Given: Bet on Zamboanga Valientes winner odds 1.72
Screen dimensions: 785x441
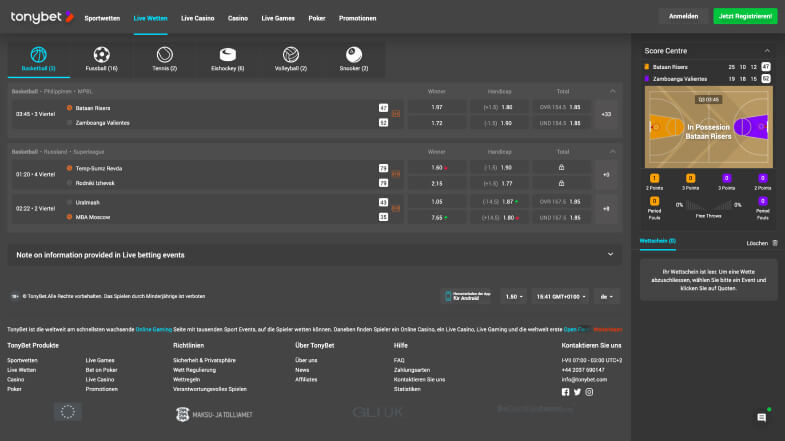Looking at the screenshot, I should [437, 123].
